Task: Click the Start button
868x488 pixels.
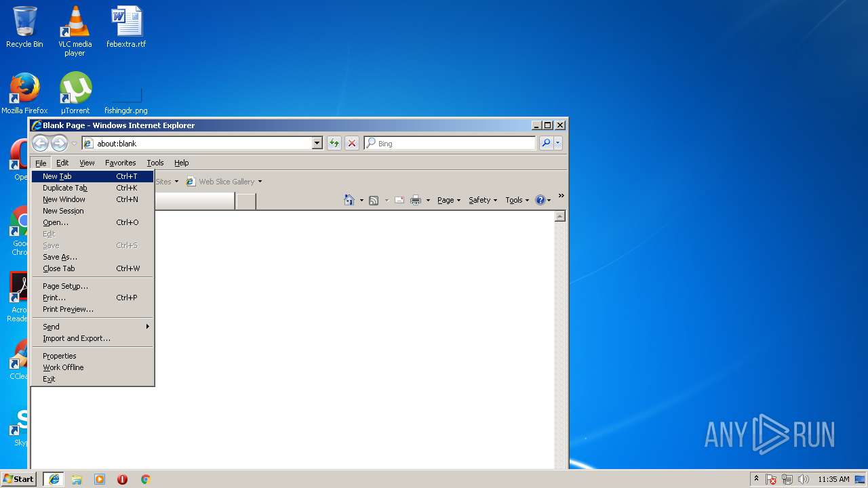Action: pyautogui.click(x=19, y=479)
